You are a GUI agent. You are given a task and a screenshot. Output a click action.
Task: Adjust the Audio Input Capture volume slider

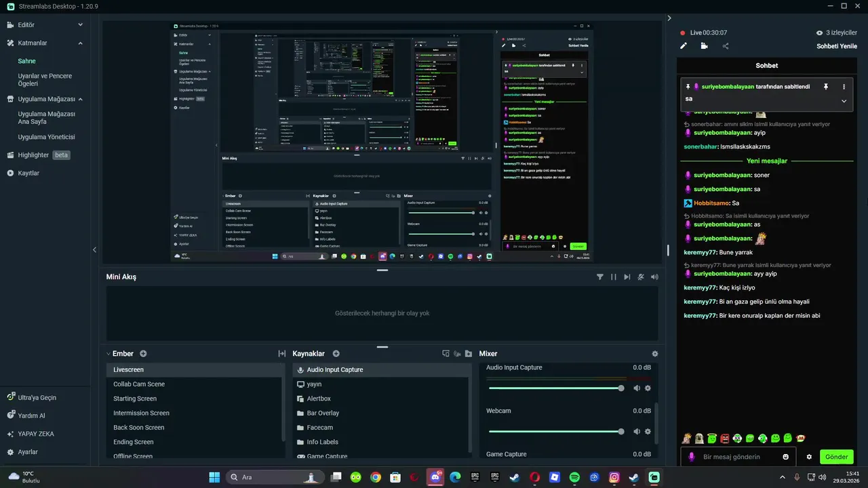[556, 388]
